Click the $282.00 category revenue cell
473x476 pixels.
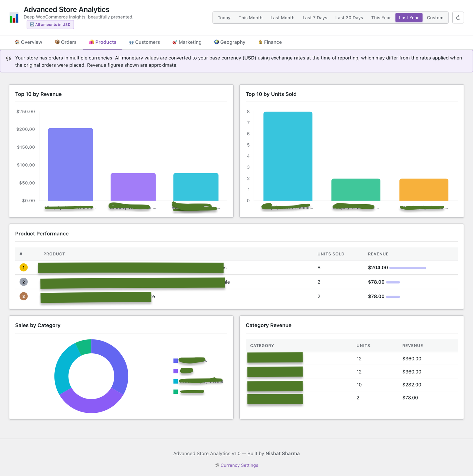[x=412, y=385]
